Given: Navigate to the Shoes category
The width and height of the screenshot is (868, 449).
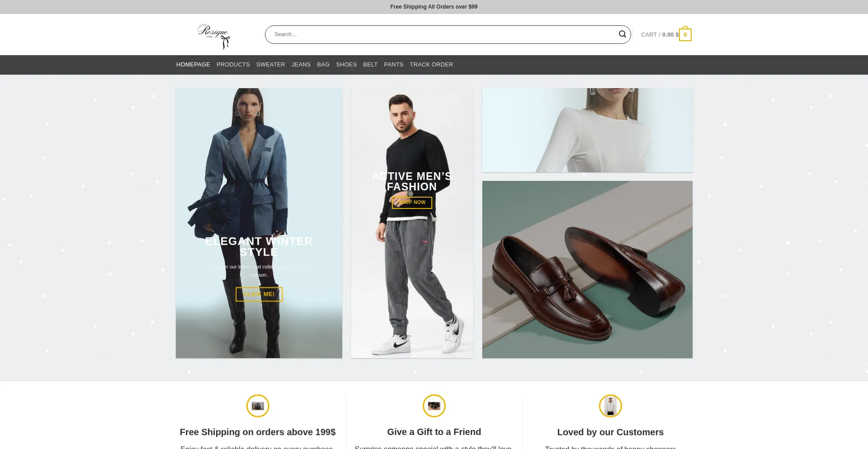Looking at the screenshot, I should [x=346, y=65].
